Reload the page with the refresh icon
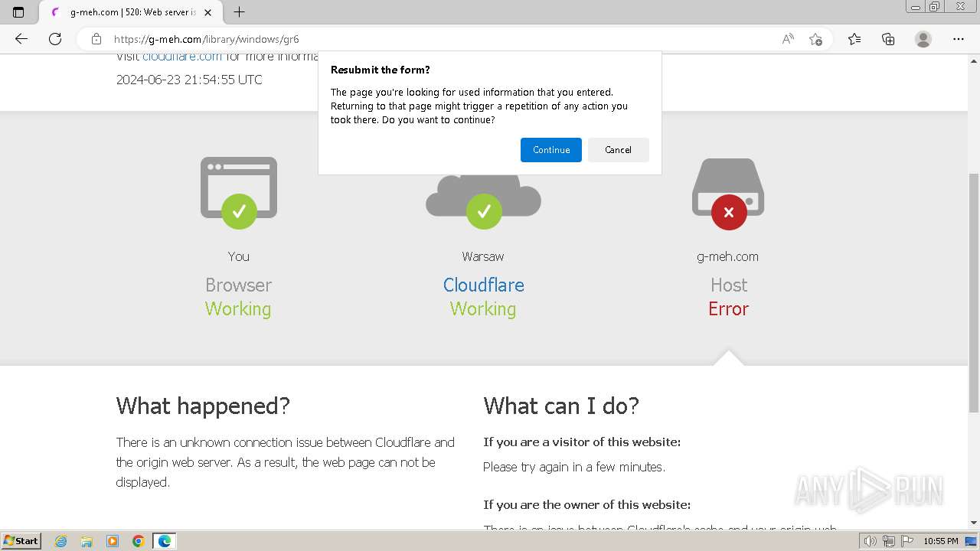 pos(55,39)
